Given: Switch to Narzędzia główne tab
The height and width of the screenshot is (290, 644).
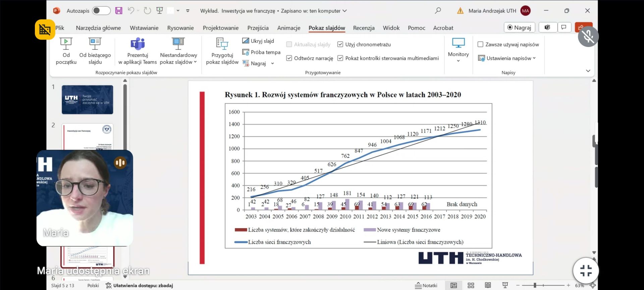Looking at the screenshot, I should 98,28.
